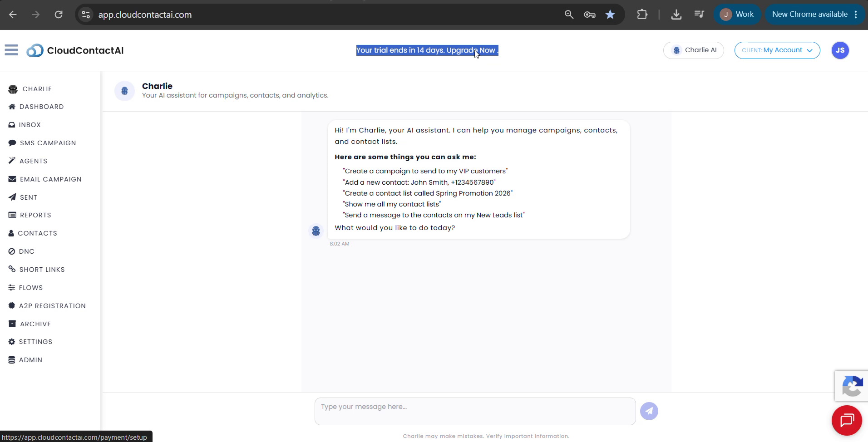Viewport: 868px width, 442px height.
Task: Open the hamburger sidebar menu
Action: [x=11, y=50]
